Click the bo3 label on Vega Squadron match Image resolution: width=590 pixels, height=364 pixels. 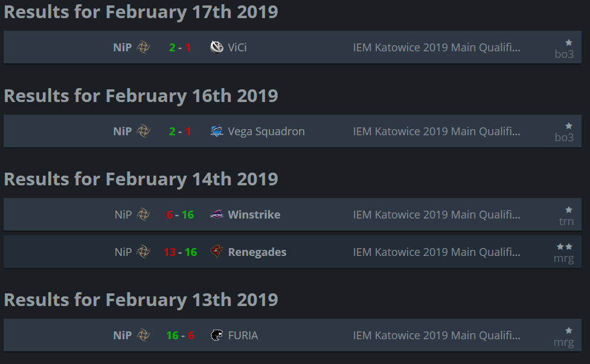[564, 138]
